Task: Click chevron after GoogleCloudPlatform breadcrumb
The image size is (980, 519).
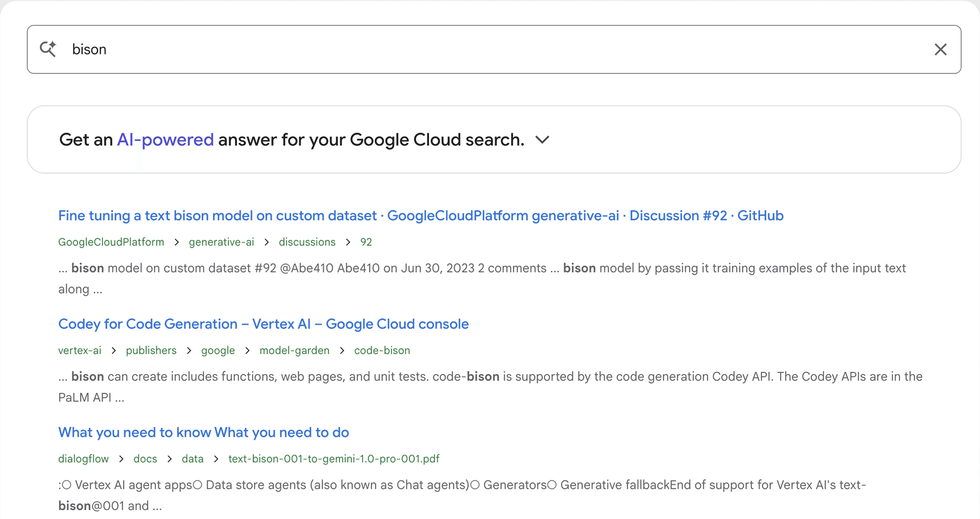Action: click(x=176, y=242)
